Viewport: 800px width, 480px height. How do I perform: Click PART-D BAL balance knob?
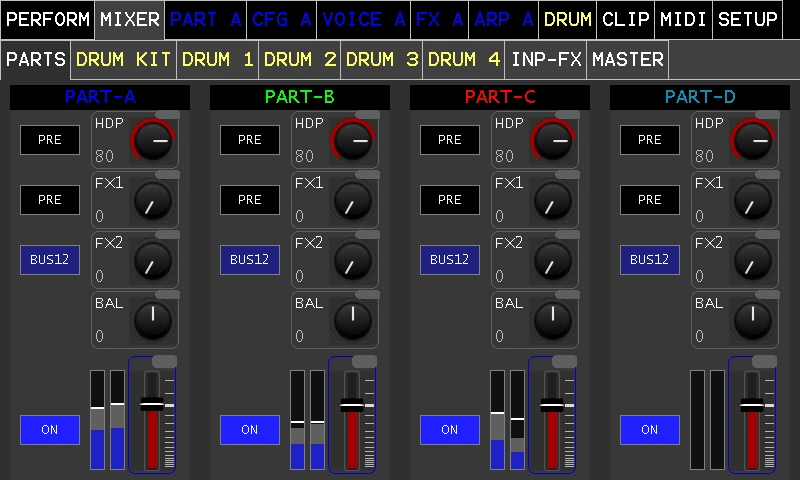[x=753, y=321]
